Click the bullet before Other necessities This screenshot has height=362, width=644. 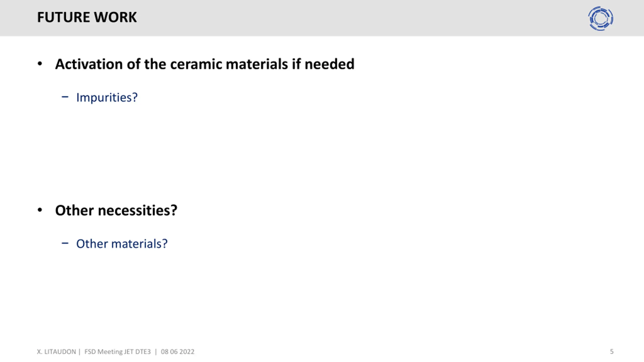click(40, 210)
